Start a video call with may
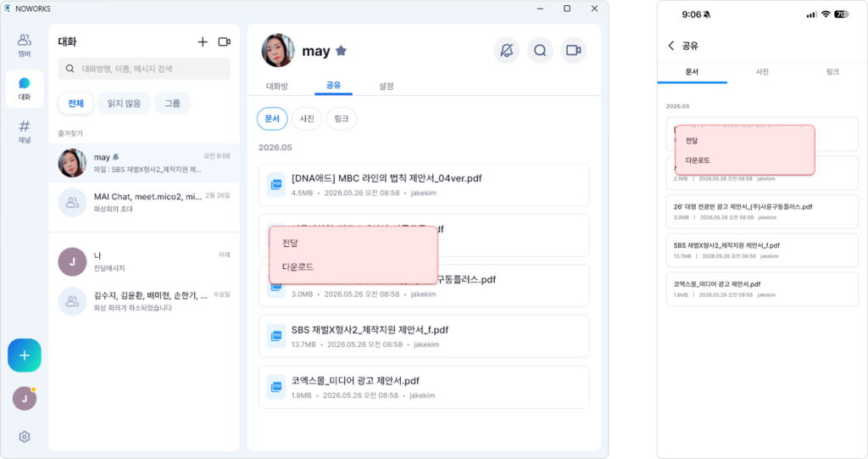868x459 pixels. 574,50
